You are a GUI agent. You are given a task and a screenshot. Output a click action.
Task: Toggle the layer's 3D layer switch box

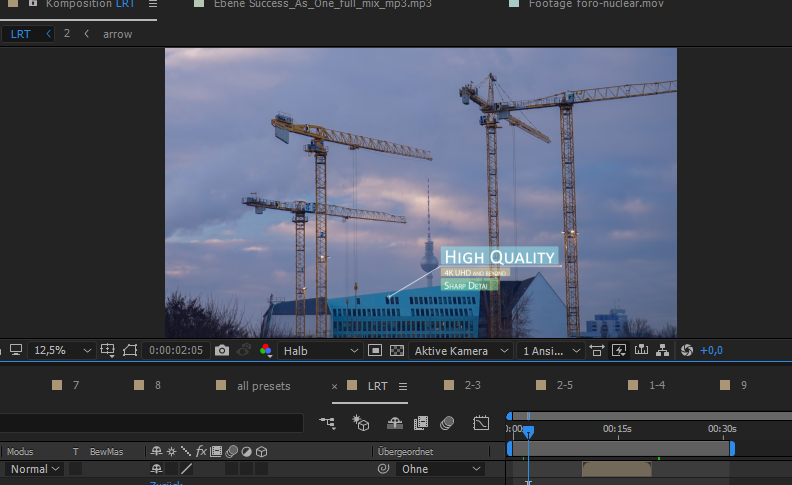[x=261, y=469]
